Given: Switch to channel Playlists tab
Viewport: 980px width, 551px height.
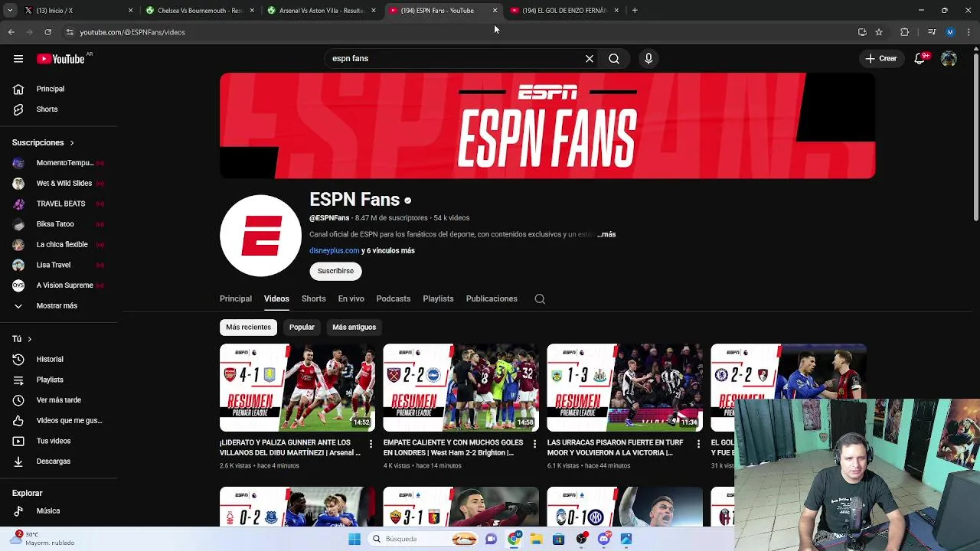Looking at the screenshot, I should point(438,298).
